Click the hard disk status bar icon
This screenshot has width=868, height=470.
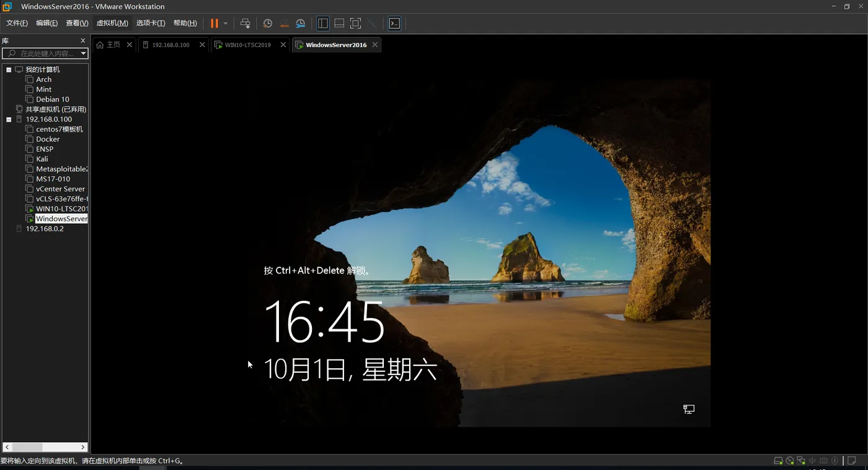778,461
